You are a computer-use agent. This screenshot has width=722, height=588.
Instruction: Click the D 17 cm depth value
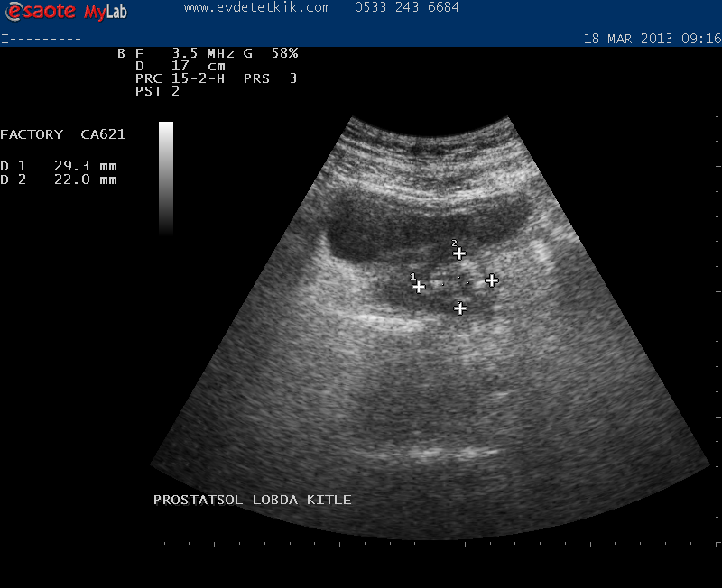180,66
